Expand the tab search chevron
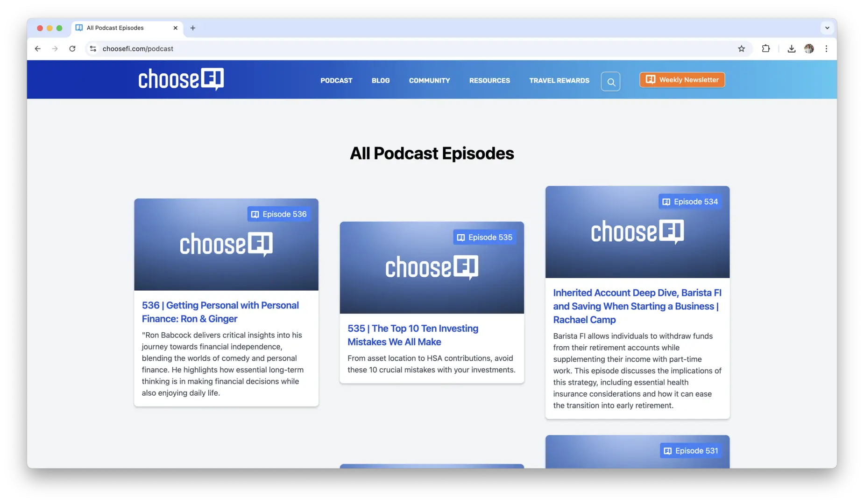 click(827, 28)
